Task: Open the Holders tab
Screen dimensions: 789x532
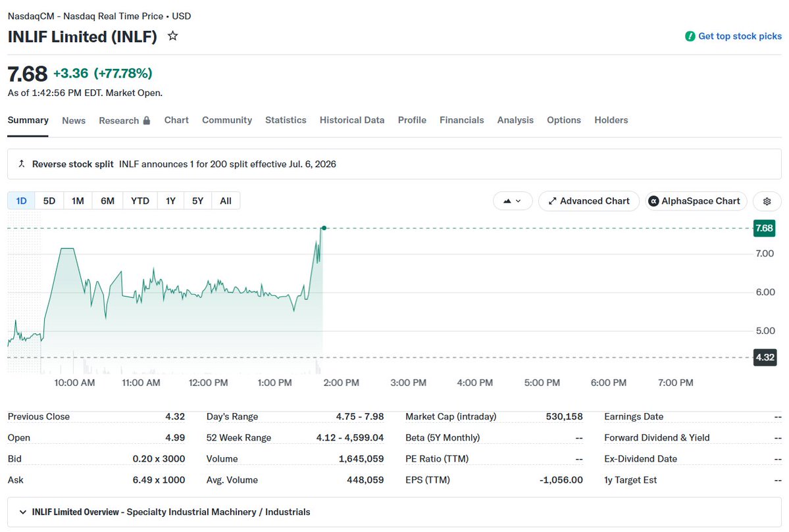Action: tap(611, 120)
